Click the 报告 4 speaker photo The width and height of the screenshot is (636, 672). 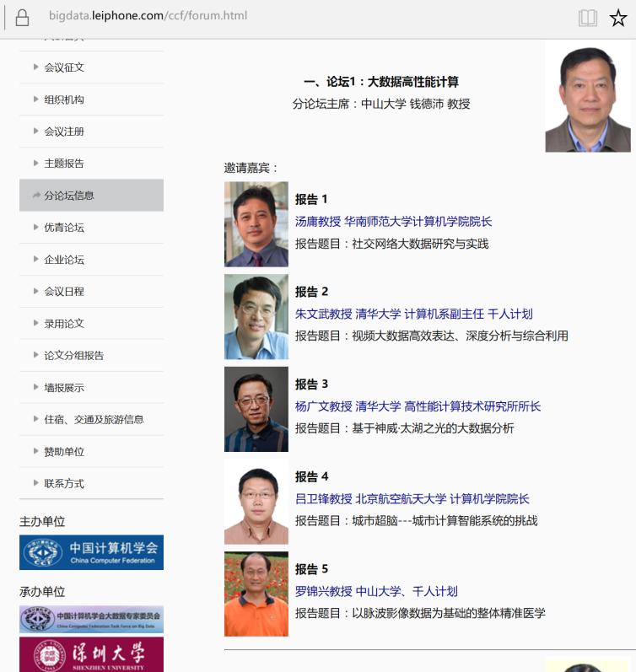point(256,502)
